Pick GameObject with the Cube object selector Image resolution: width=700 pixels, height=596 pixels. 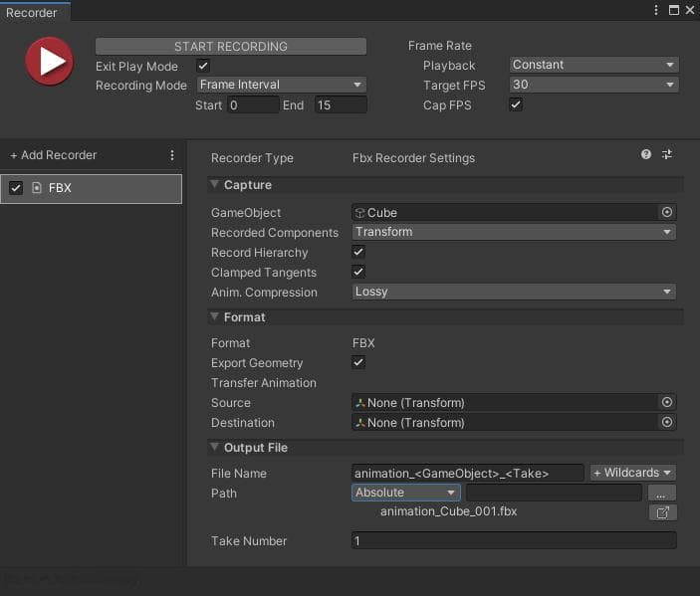coord(666,212)
